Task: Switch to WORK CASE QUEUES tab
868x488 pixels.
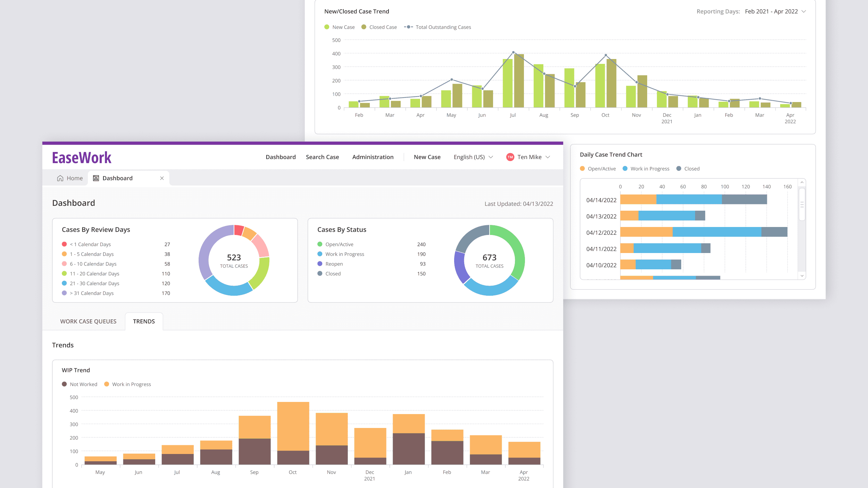Action: tap(88, 321)
